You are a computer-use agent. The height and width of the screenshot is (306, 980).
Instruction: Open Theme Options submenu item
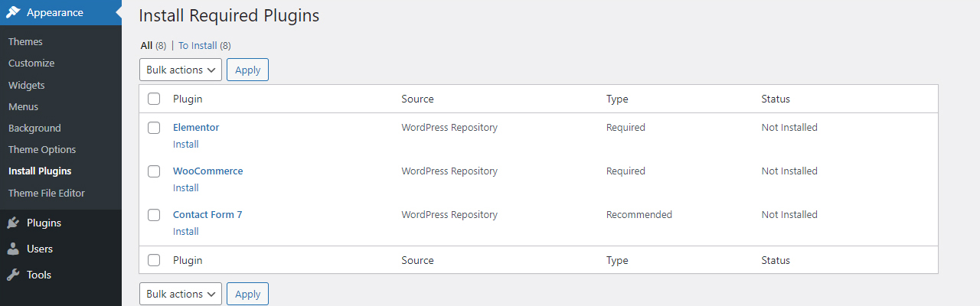pos(42,149)
